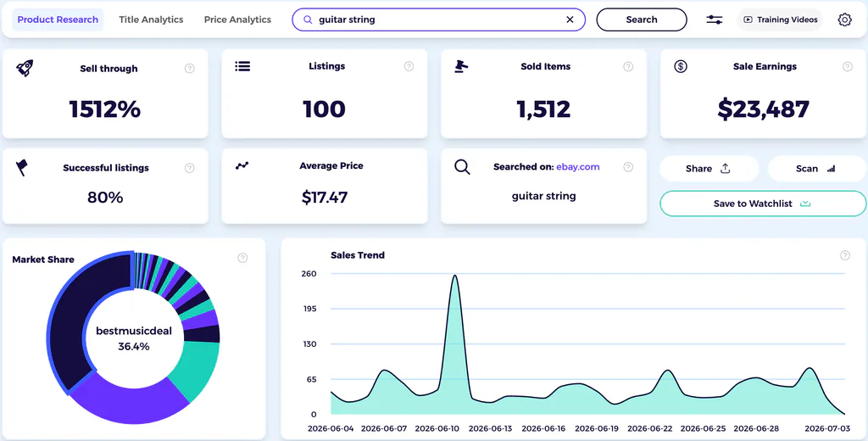The height and width of the screenshot is (441, 868).
Task: Click the magnifier icon in search field
Action: click(x=308, y=20)
